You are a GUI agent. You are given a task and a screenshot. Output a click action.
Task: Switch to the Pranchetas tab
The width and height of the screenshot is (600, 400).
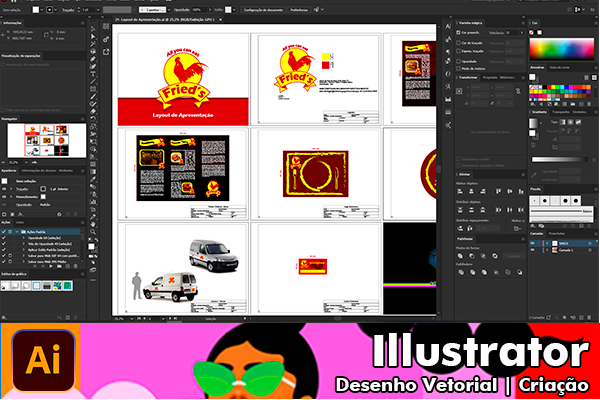point(557,233)
